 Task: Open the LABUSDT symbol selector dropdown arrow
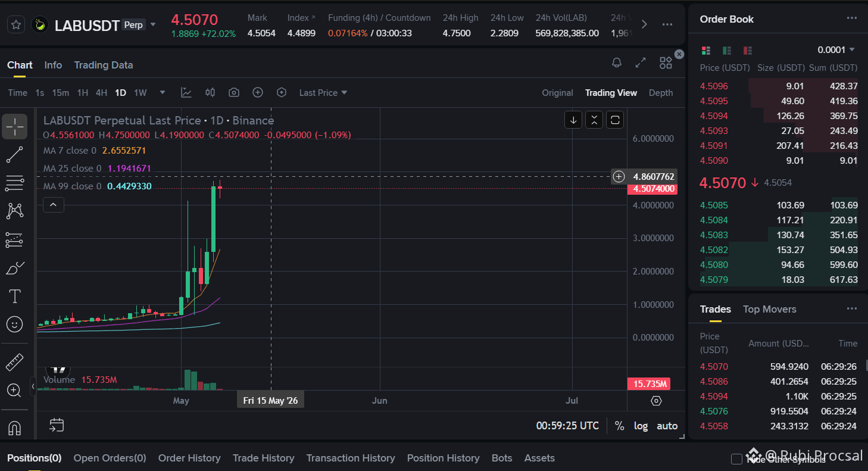pos(153,24)
